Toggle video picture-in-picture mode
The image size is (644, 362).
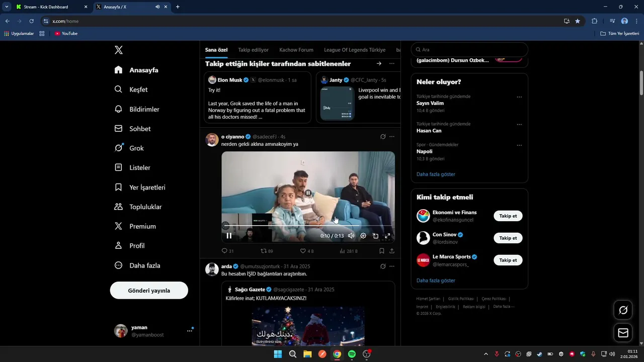[x=375, y=235]
